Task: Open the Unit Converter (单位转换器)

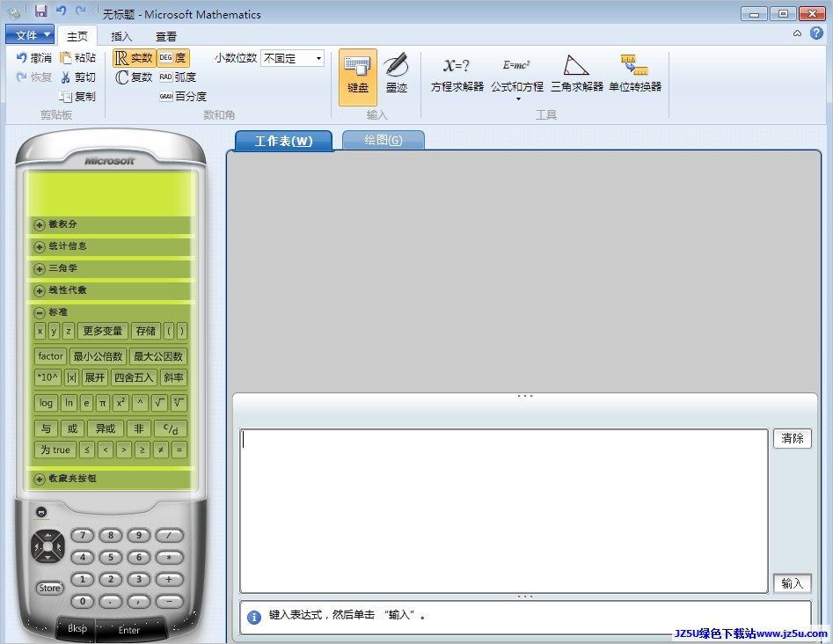Action: click(635, 75)
